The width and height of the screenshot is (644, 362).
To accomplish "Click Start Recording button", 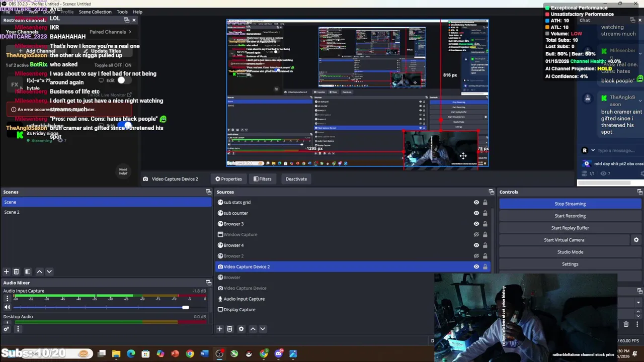I will click(570, 216).
